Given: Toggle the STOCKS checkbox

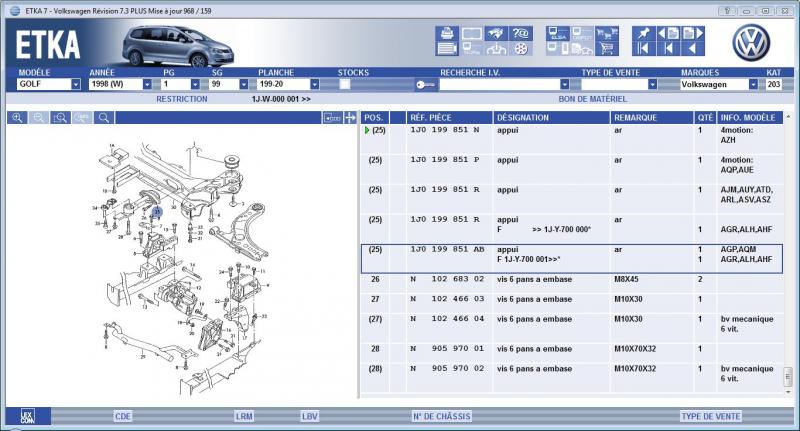Looking at the screenshot, I should [345, 85].
